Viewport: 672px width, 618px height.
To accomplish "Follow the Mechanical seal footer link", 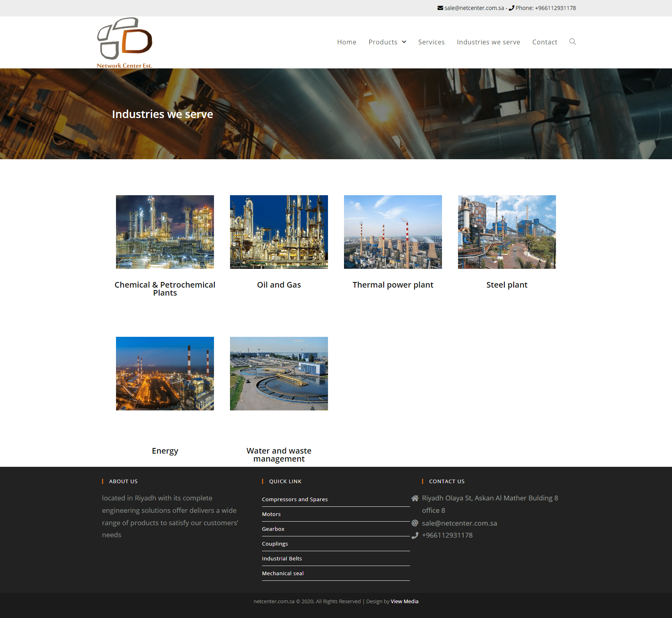I will point(282,573).
